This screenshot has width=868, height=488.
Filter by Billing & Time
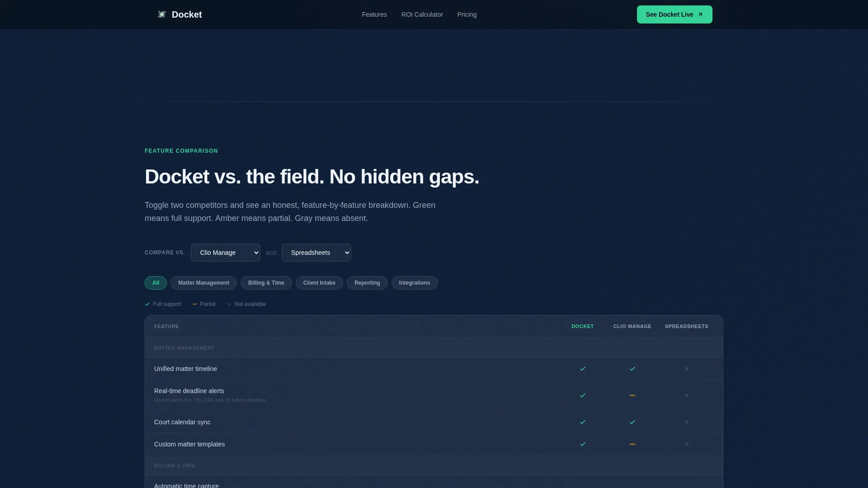click(266, 283)
